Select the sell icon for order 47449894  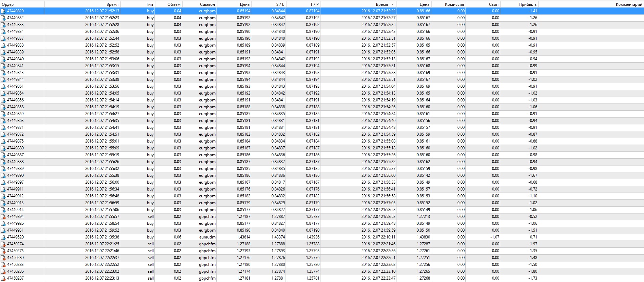pos(3,217)
